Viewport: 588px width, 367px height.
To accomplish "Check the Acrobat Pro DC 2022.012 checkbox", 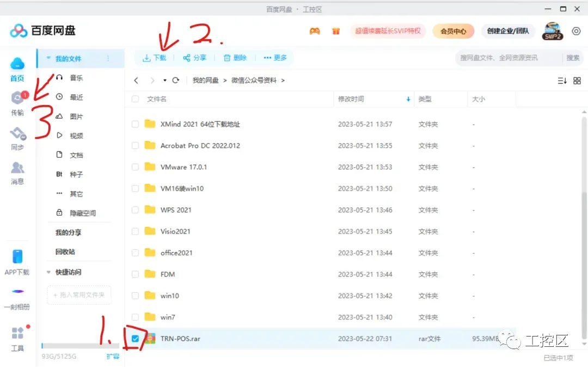I will 136,145.
